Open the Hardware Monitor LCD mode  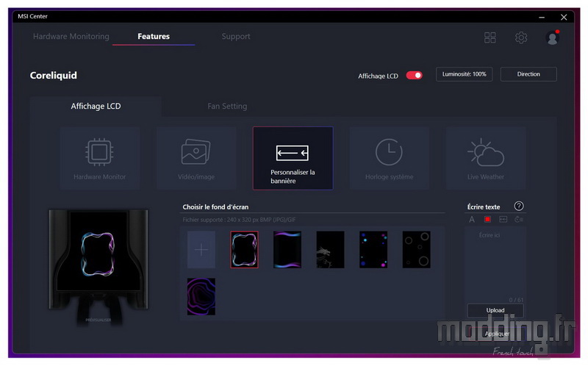[100, 158]
